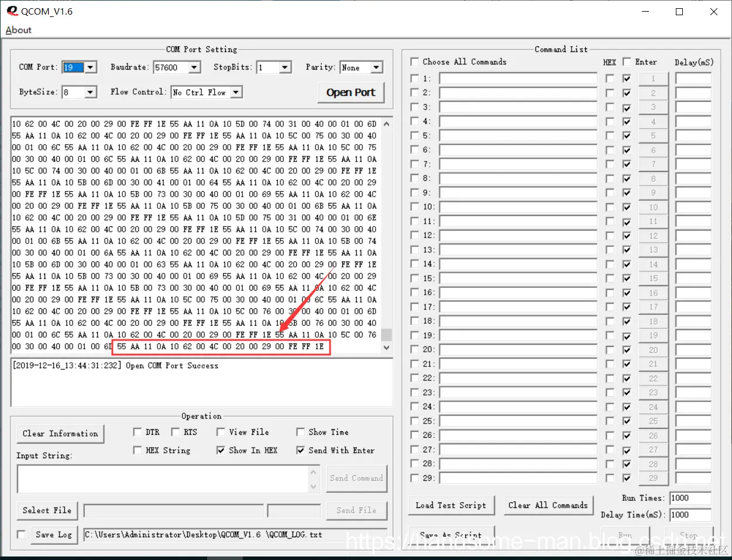Click the hex output scroll-up arrow
The height and width of the screenshot is (560, 732).
click(386, 123)
